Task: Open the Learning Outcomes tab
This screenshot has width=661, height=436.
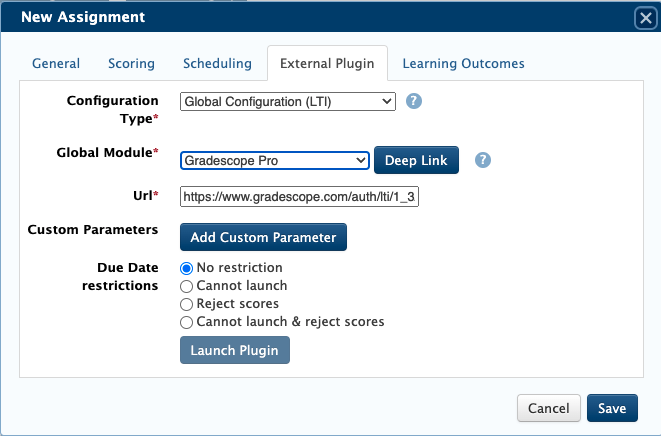Action: [463, 64]
